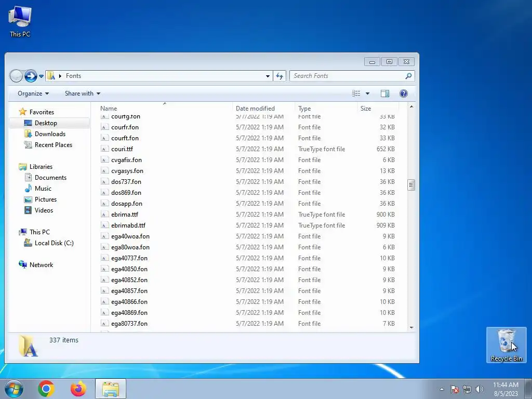
Task: Select the ega40852.fon file icon
Action: 104,280
